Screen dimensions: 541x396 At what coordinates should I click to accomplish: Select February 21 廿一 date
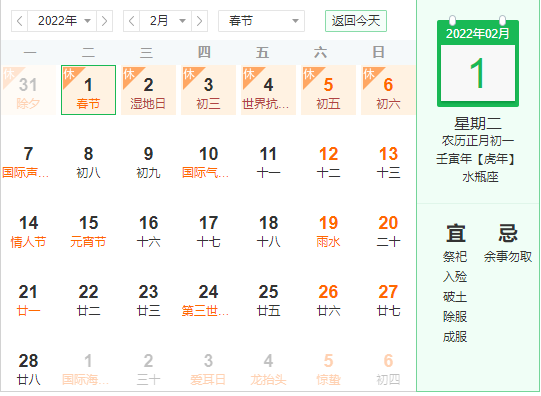click(x=28, y=300)
